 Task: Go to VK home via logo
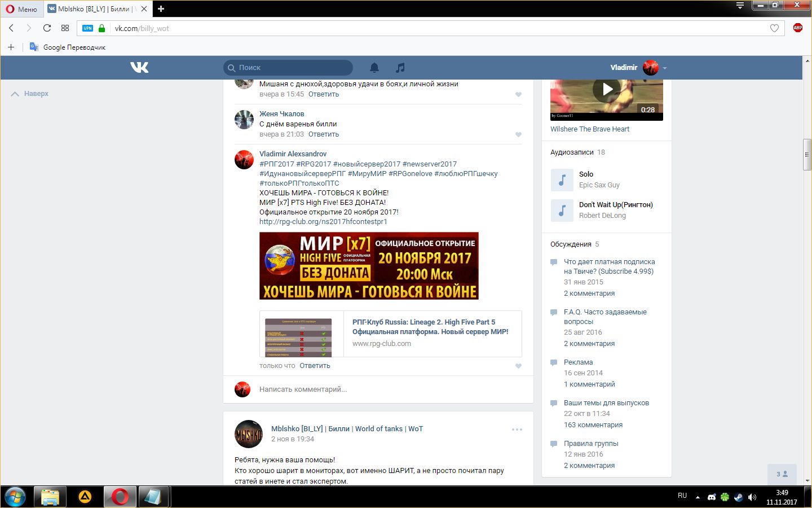pos(139,68)
